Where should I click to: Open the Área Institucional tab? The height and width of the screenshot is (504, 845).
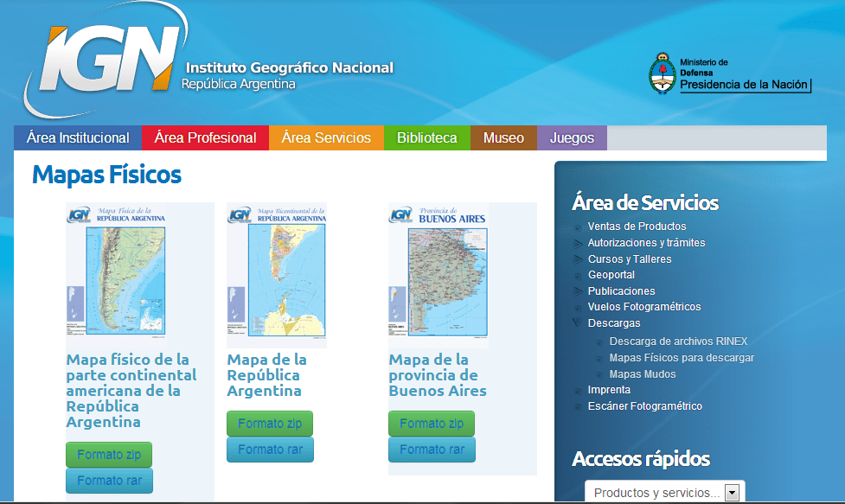[76, 137]
